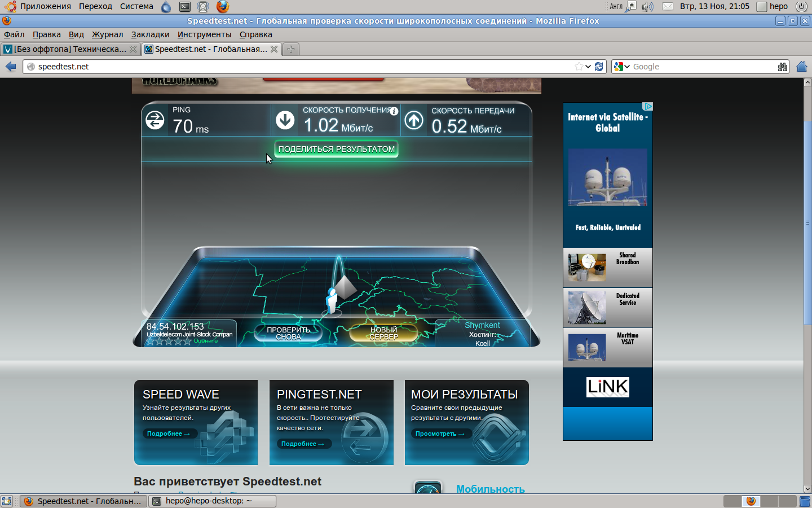Click the AdChoices icon on the ad

648,106
